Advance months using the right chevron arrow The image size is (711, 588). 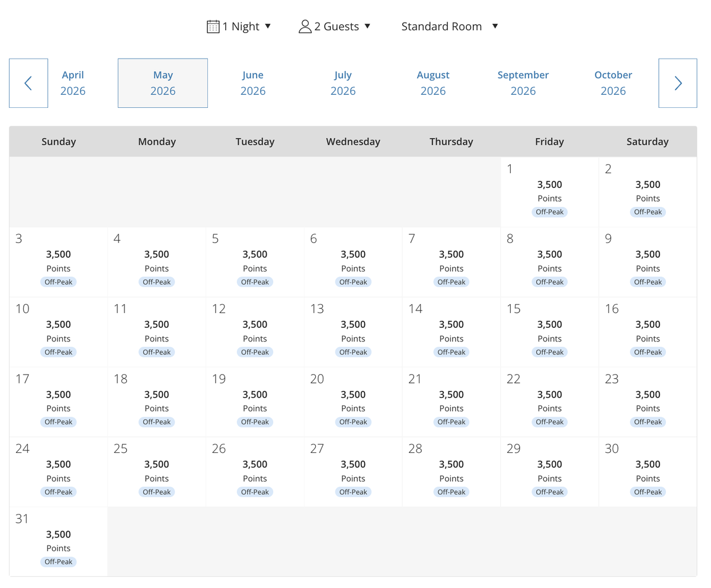[678, 83]
